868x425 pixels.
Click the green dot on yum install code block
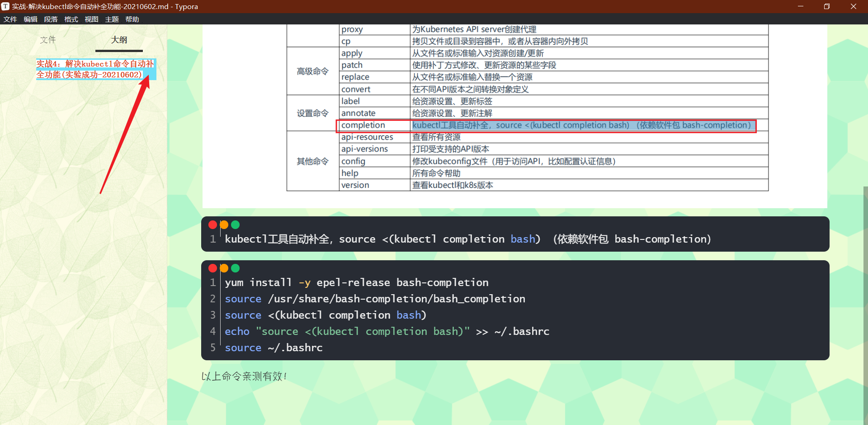(235, 268)
